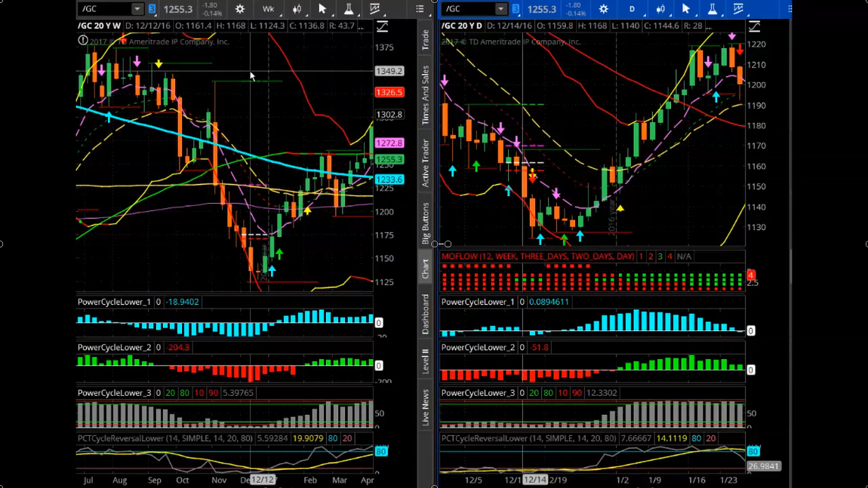Click the PowerCycleLower_2 label in left chart
Viewport: 868px width, 488px height.
[x=114, y=348]
